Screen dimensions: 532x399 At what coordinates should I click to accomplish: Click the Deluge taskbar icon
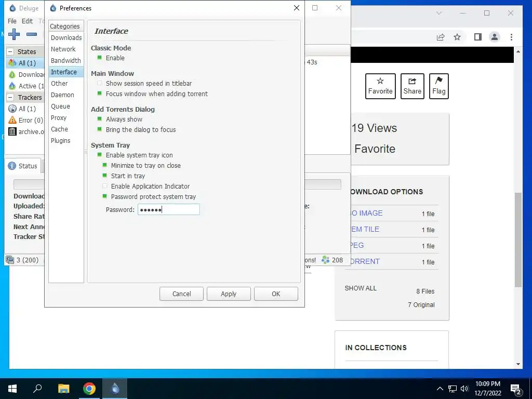click(115, 389)
